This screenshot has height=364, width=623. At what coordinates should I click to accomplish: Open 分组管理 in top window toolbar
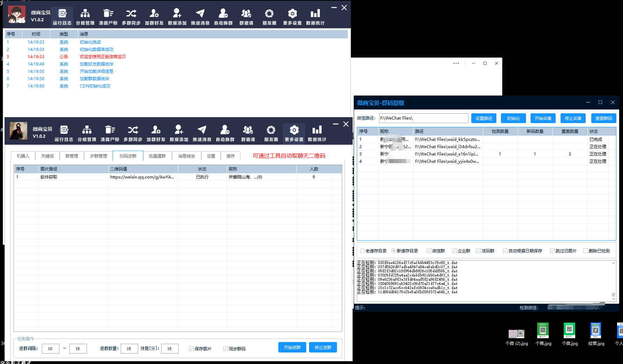click(85, 17)
